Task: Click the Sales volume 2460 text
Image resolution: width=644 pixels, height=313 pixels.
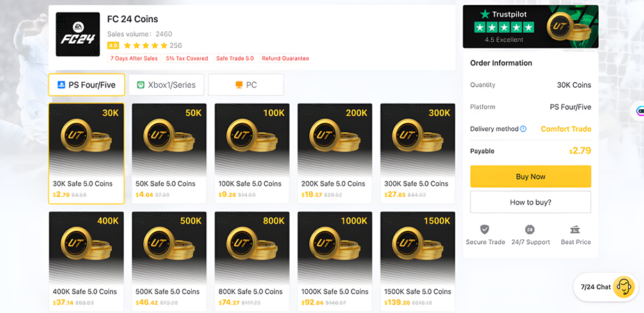Action: click(x=140, y=34)
